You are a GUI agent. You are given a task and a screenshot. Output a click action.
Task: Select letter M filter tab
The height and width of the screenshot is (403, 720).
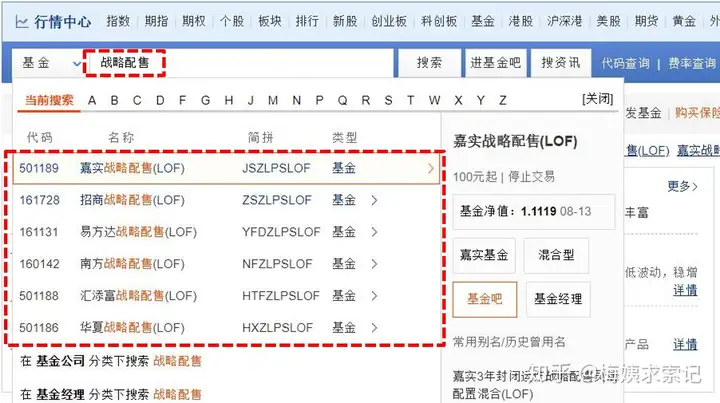(x=273, y=101)
